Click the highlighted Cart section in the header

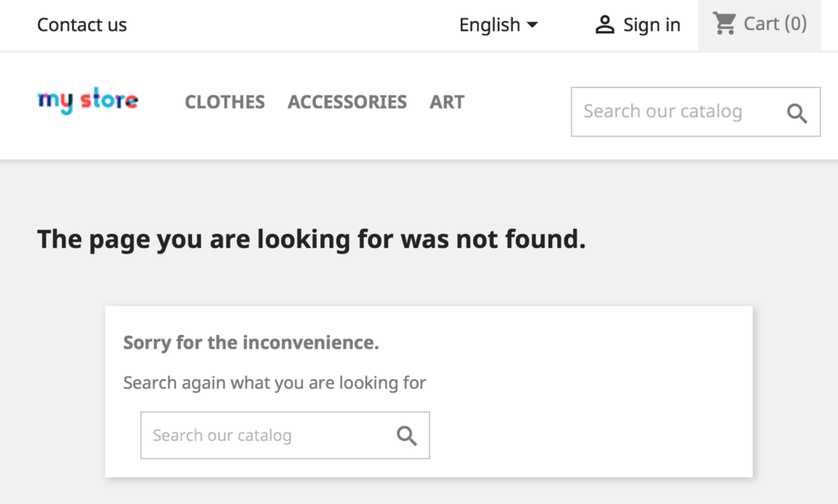pos(758,24)
